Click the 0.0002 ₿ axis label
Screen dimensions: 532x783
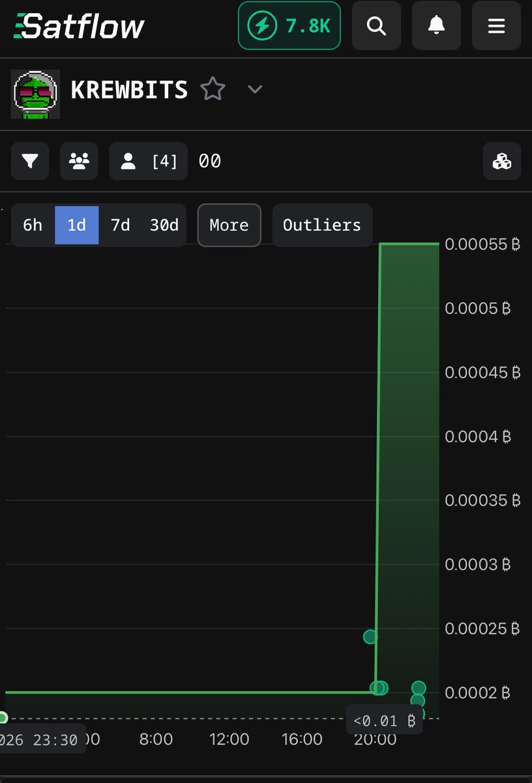coord(478,692)
